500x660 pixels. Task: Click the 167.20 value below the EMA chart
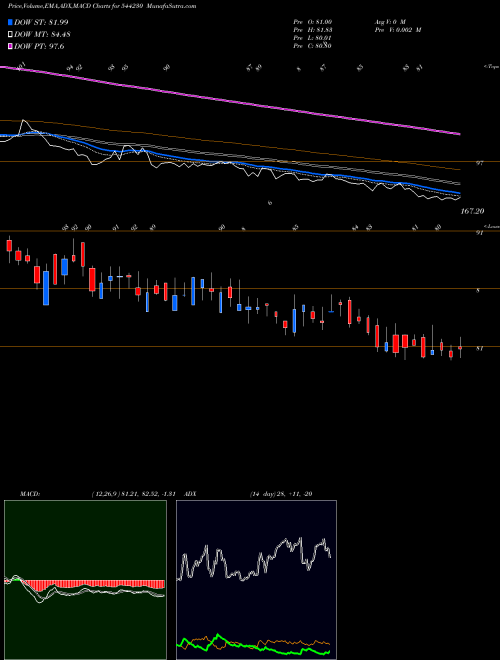(472, 211)
